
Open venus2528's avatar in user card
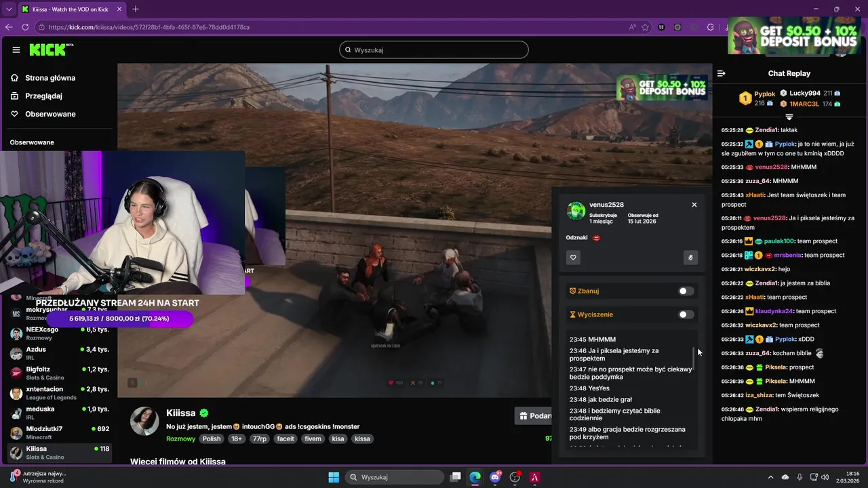tap(576, 211)
